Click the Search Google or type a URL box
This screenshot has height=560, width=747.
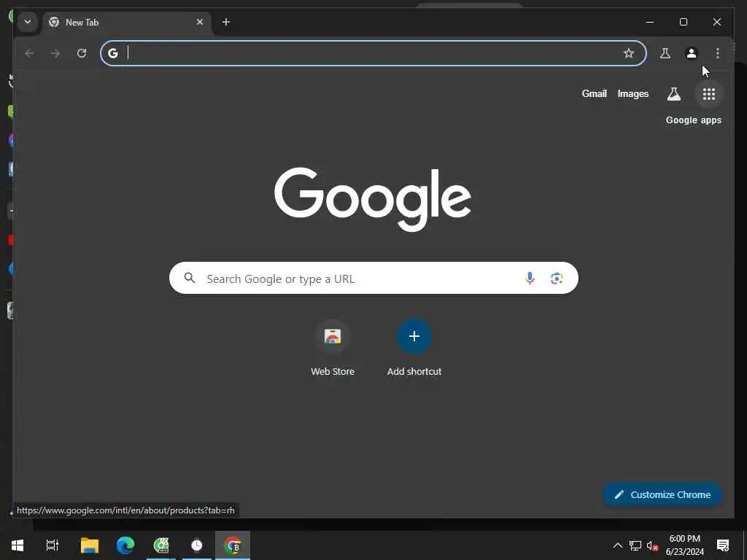click(373, 278)
